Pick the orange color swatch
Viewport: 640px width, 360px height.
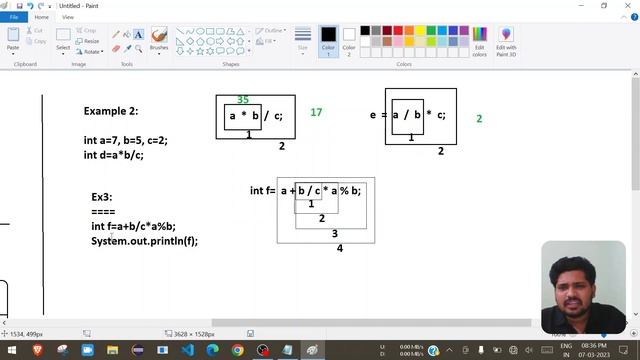point(409,30)
